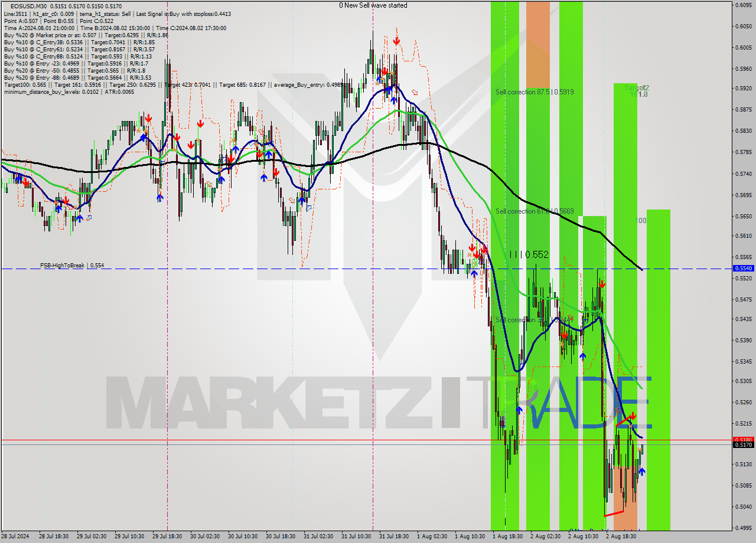
Task: Click the 'Buy %20 @ Entry -50: 0.4855' line
Action: [76, 70]
